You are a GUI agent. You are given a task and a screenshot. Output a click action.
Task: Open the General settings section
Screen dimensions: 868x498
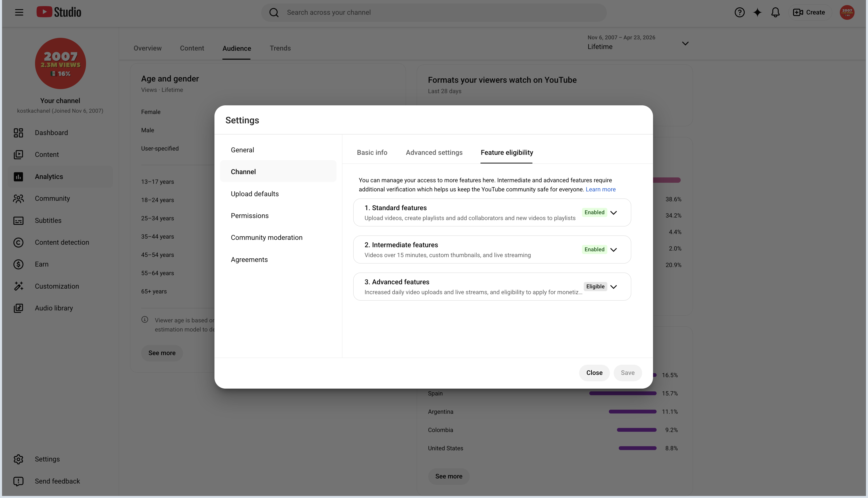coord(278,150)
